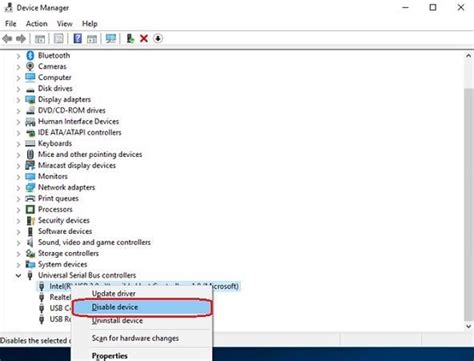Click the Display adapters category icon
474x361 pixels.
(x=30, y=99)
